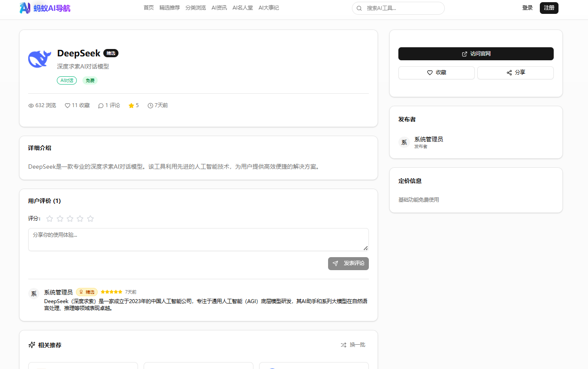Click the search magnifier icon in search bar

(x=359, y=8)
